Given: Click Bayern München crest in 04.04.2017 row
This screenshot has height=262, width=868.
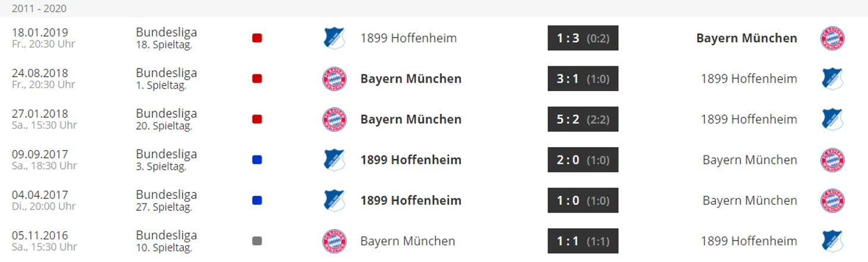Looking at the screenshot, I should [832, 200].
